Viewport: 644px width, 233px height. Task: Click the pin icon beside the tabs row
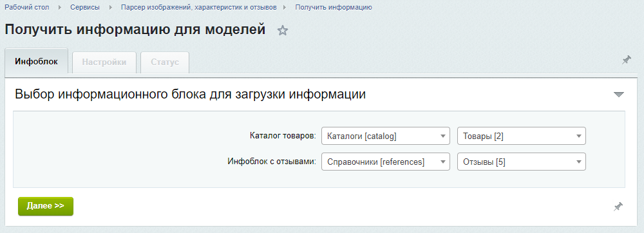point(626,61)
